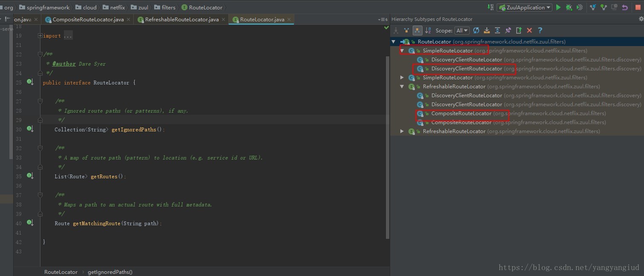Toggle the Pin Tab icon in Hierarchy
Image resolution: width=644 pixels, height=276 pixels.
point(508,30)
